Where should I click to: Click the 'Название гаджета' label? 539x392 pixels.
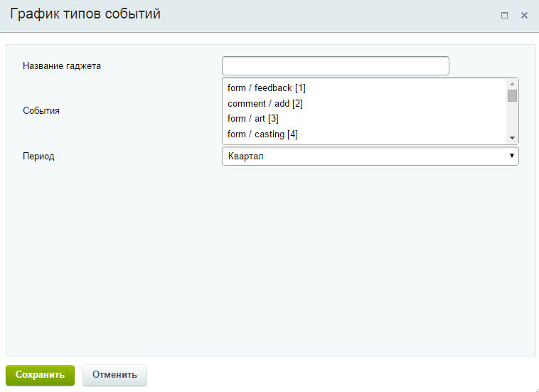point(62,66)
